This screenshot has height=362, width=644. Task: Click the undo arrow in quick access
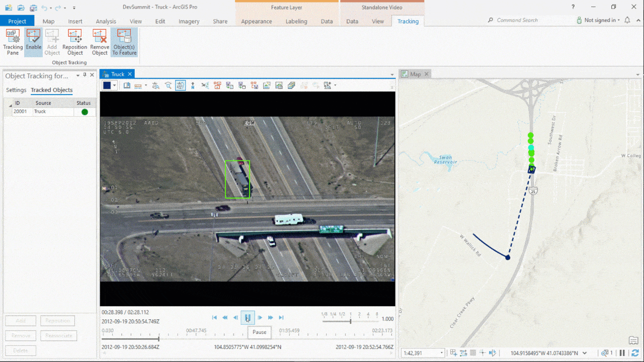pyautogui.click(x=44, y=8)
